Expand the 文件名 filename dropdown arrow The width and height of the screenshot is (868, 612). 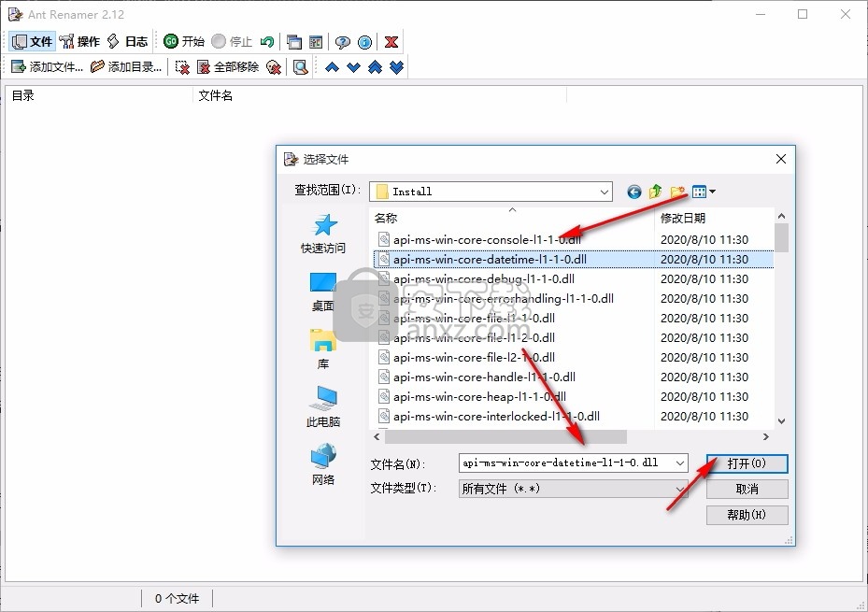coord(680,463)
